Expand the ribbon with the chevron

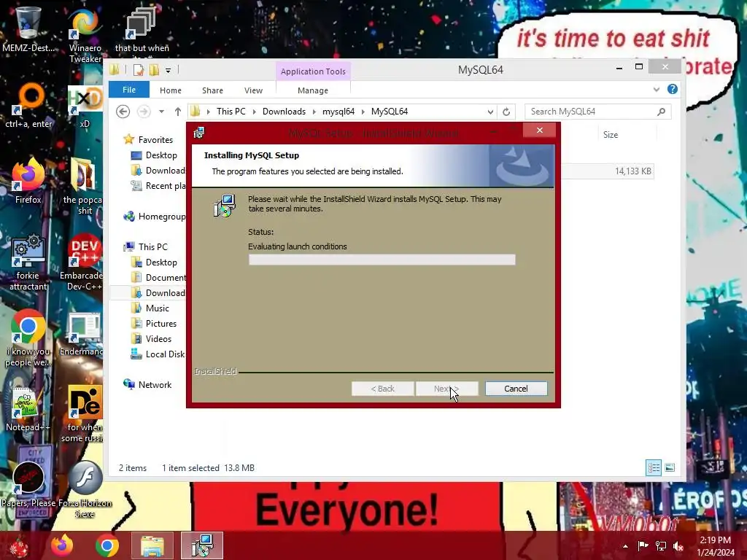coord(657,90)
